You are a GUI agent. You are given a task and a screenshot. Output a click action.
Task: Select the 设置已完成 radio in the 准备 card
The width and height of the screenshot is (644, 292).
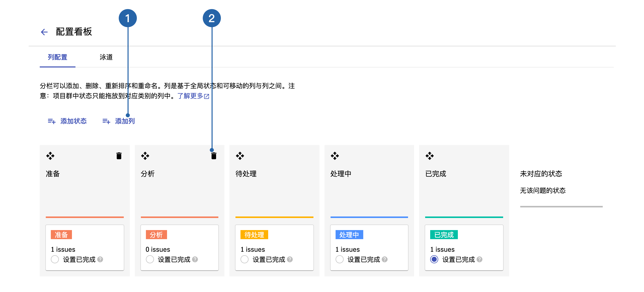pos(55,259)
